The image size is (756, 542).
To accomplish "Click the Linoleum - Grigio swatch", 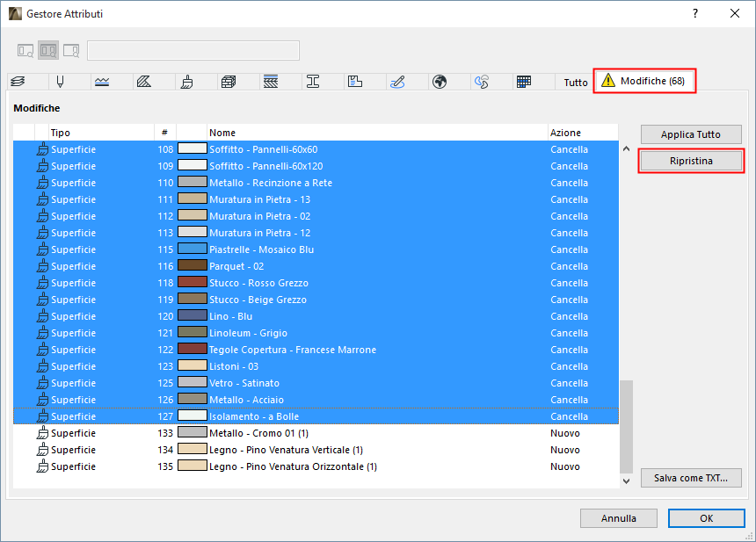I will pos(193,332).
